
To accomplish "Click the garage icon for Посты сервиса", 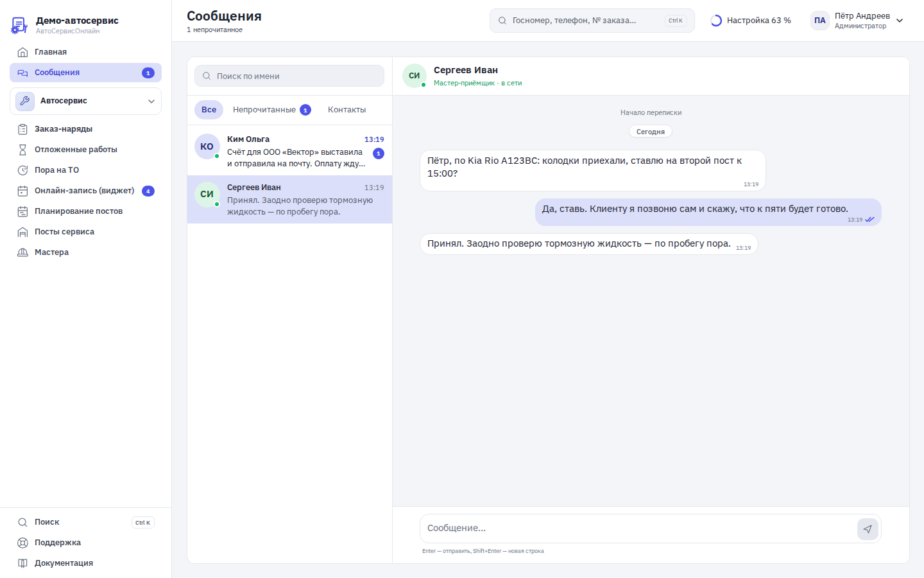I will pyautogui.click(x=22, y=232).
